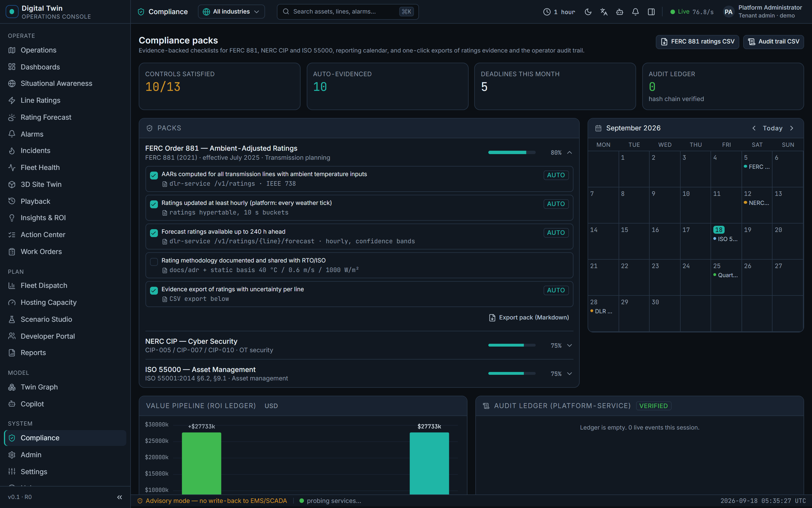Viewport: 812px width, 508px height.
Task: Click the Dashboards grid icon
Action: (12, 67)
